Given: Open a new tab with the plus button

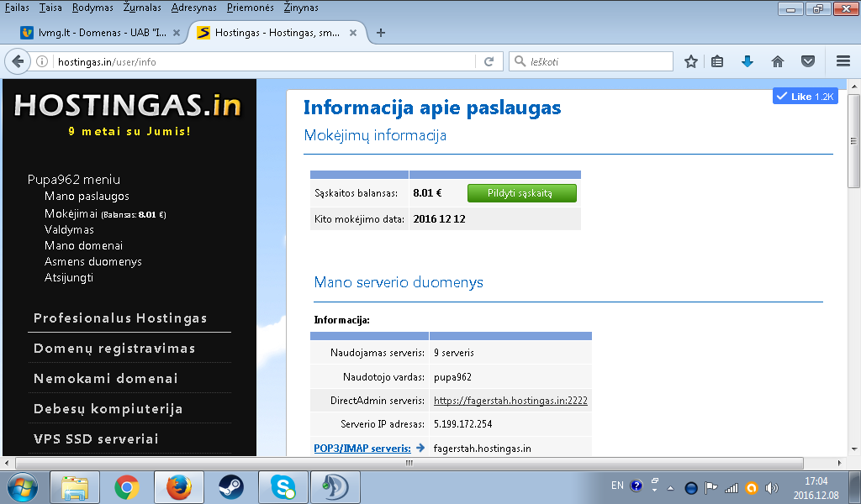Looking at the screenshot, I should click(x=381, y=33).
